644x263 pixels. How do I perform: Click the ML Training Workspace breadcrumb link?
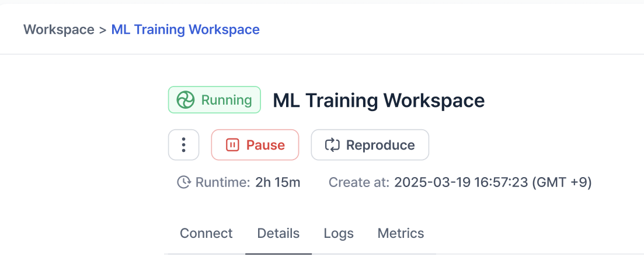click(185, 30)
